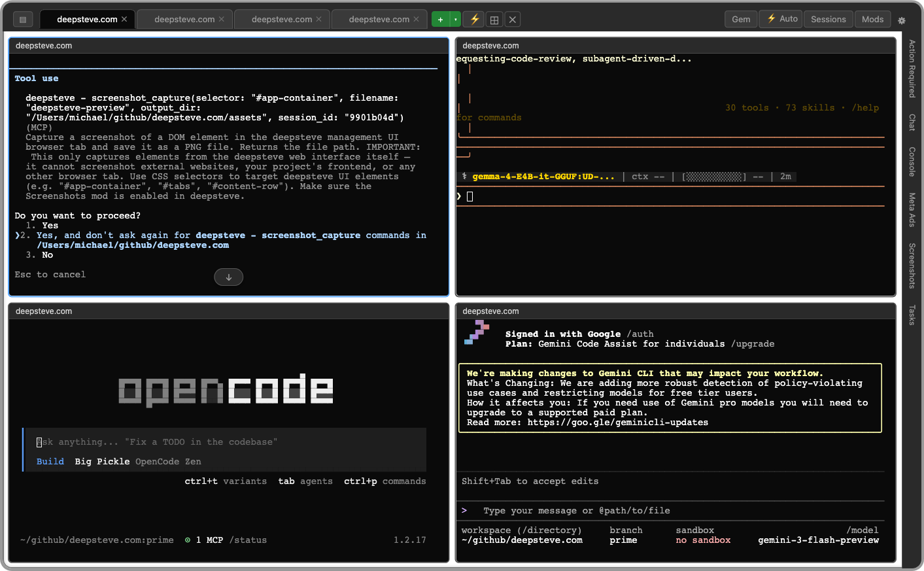Open the goo.gle/geminicli-updates link
The width and height of the screenshot is (924, 571).
618,423
